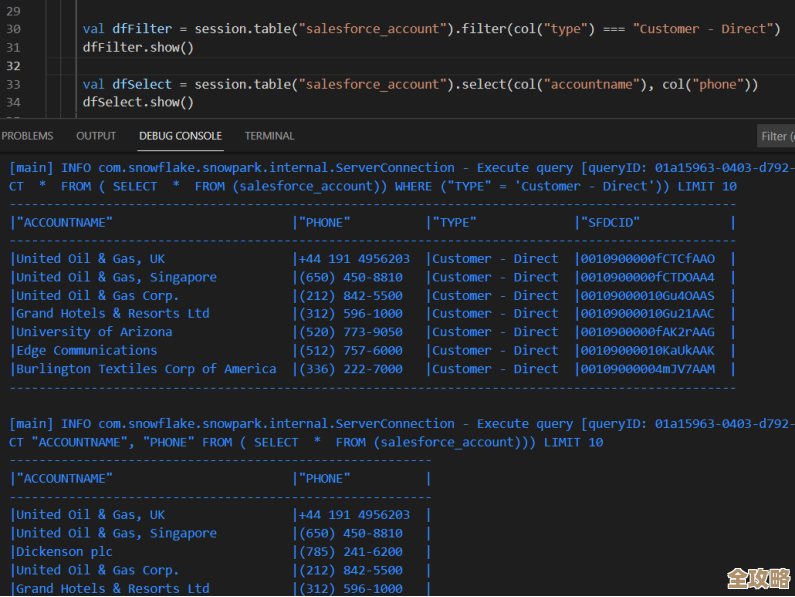Click line number 34 in the gutter

(x=13, y=102)
